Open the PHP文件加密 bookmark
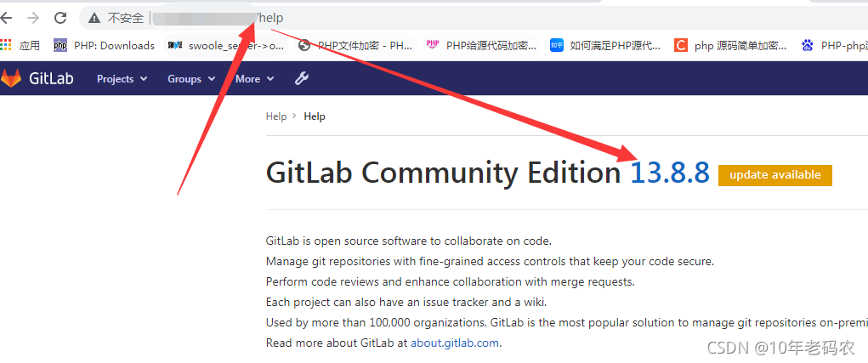The width and height of the screenshot is (868, 363). (x=355, y=46)
